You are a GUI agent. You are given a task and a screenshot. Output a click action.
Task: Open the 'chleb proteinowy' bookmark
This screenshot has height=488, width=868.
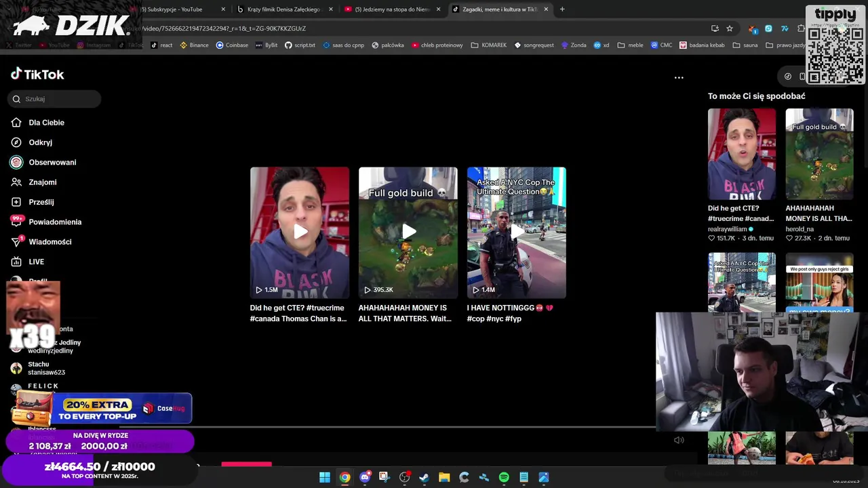(437, 45)
